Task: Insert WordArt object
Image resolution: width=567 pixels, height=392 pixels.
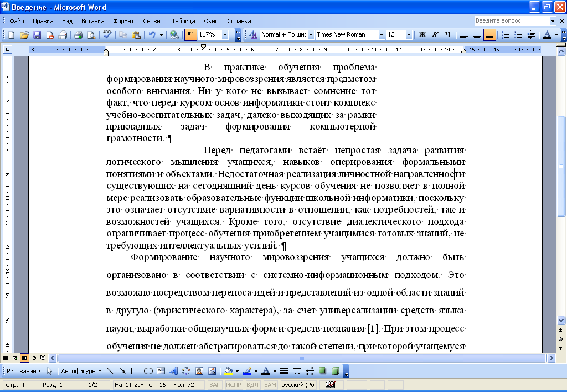Action: pos(173,370)
